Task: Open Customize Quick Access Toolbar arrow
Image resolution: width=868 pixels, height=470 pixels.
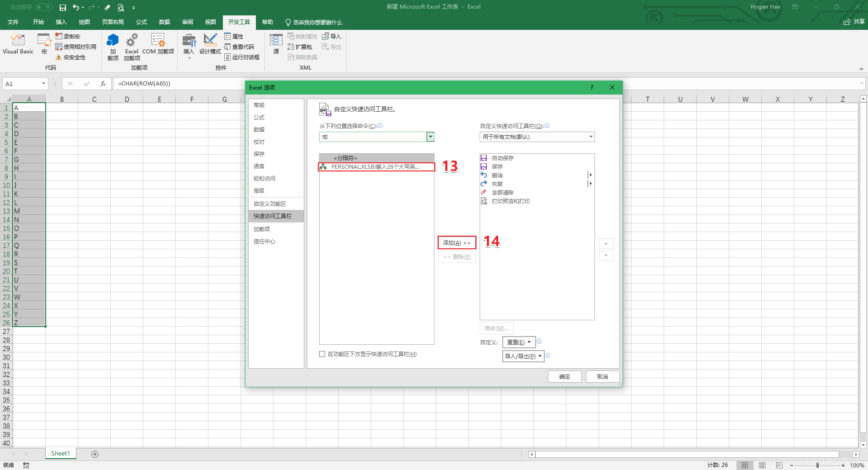Action: tap(133, 7)
